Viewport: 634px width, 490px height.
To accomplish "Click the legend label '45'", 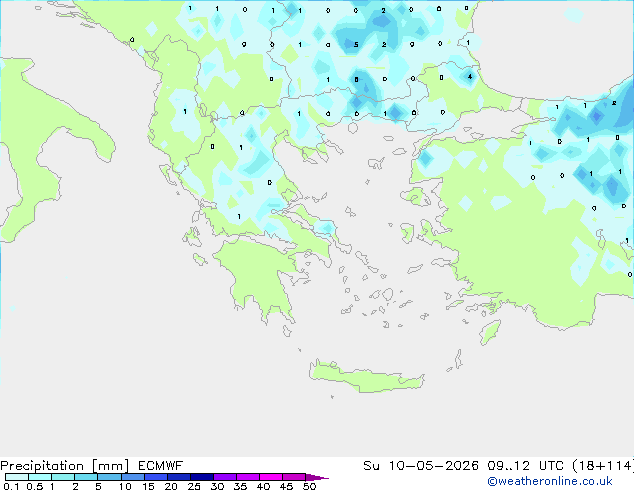I will pyautogui.click(x=286, y=486).
